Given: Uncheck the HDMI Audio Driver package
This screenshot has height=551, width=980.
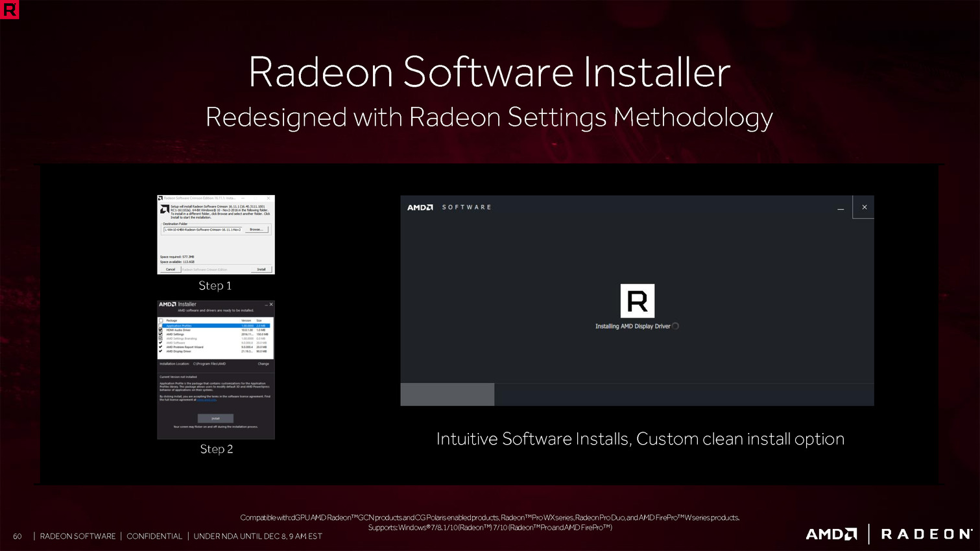Looking at the screenshot, I should click(161, 330).
